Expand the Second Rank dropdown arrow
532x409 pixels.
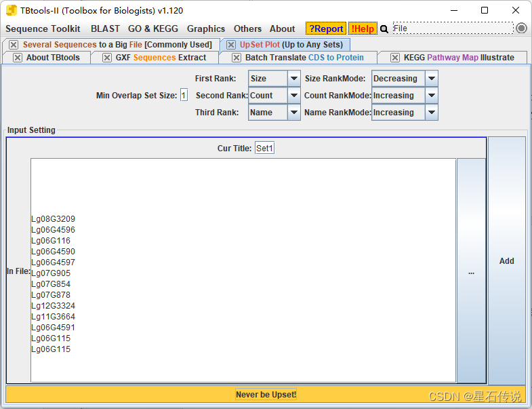[294, 96]
